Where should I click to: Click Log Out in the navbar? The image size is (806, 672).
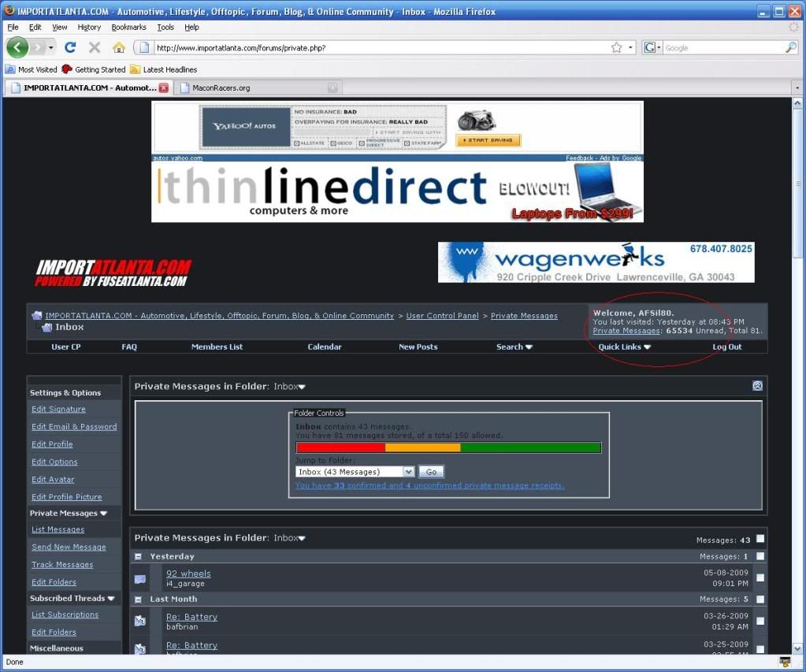(727, 347)
